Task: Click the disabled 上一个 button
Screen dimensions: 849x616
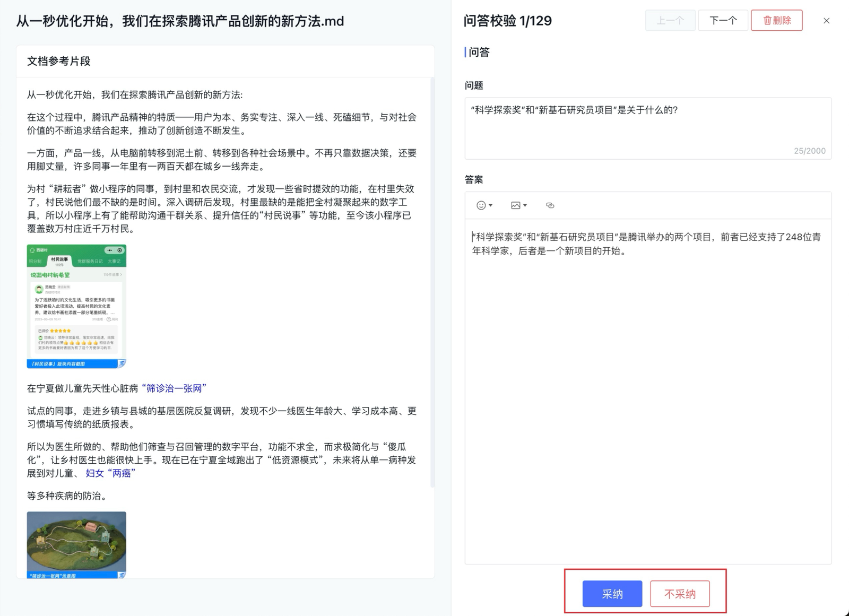Action: click(670, 21)
